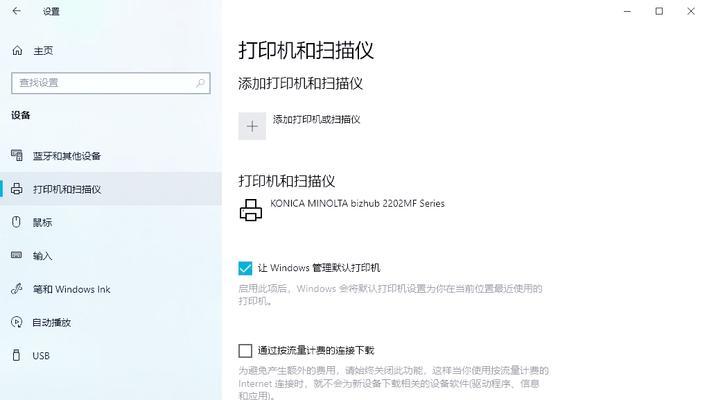The height and width of the screenshot is (400, 707).
Task: Click the printer icon in sidebar
Action: click(x=17, y=189)
